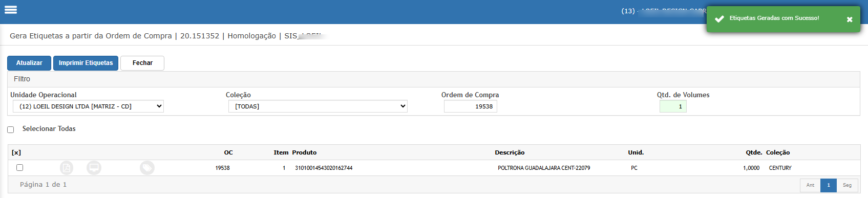The height and width of the screenshot is (198, 868).
Task: Click the PDF document icon in row 19538
Action: coord(67,168)
